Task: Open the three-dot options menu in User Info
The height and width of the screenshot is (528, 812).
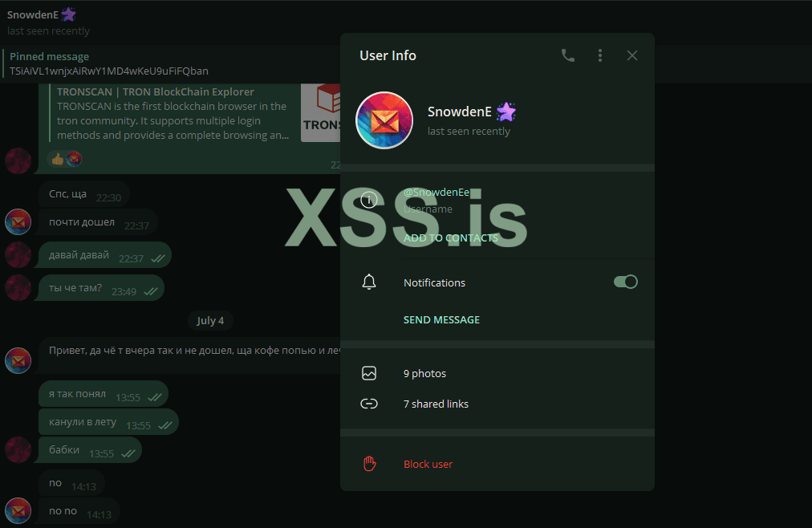Action: pos(599,55)
